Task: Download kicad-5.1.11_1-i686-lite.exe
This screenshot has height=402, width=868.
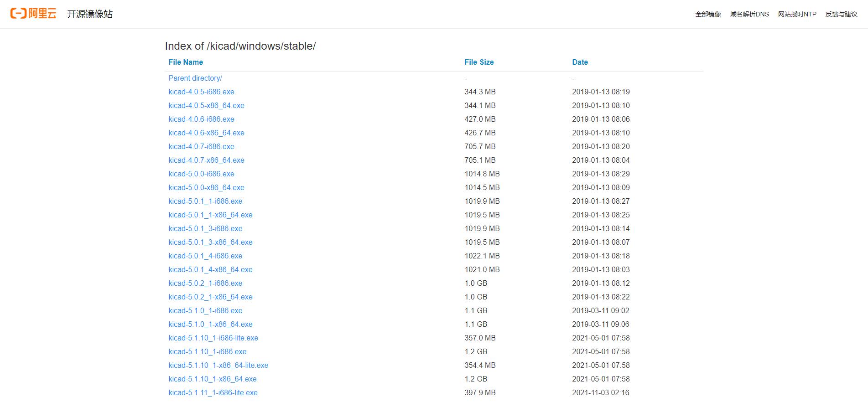Action: point(213,392)
